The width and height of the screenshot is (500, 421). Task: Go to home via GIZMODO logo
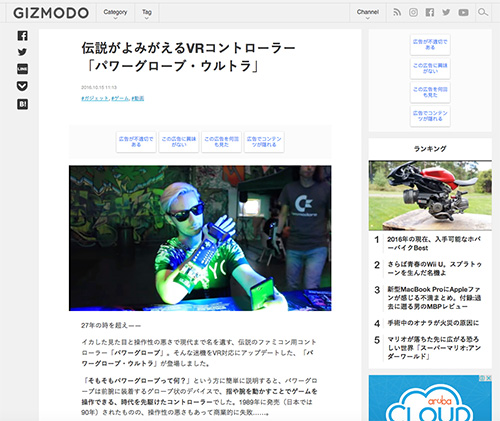click(x=51, y=13)
